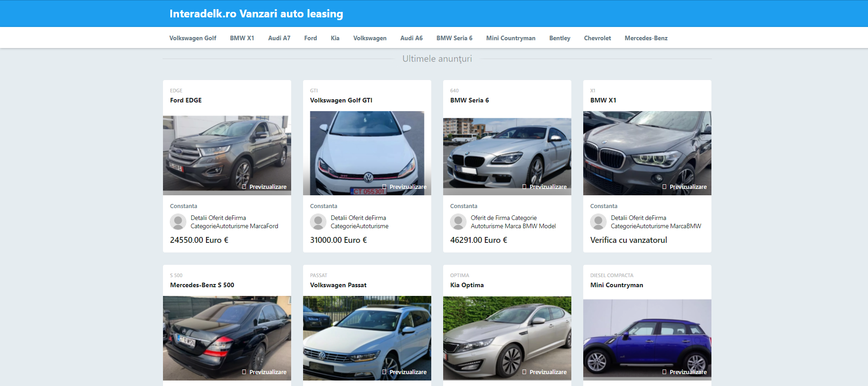
Task: Open the Kia Optima listing title
Action: 467,285
